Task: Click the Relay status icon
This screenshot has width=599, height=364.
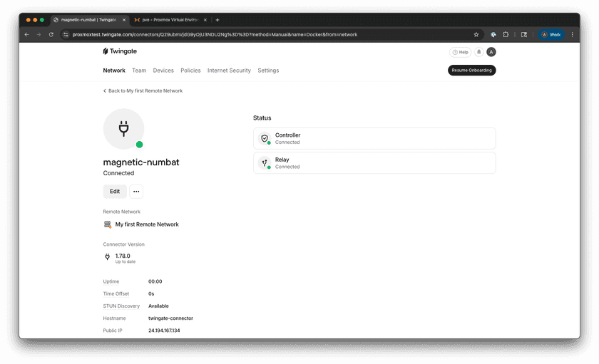Action: click(x=265, y=163)
